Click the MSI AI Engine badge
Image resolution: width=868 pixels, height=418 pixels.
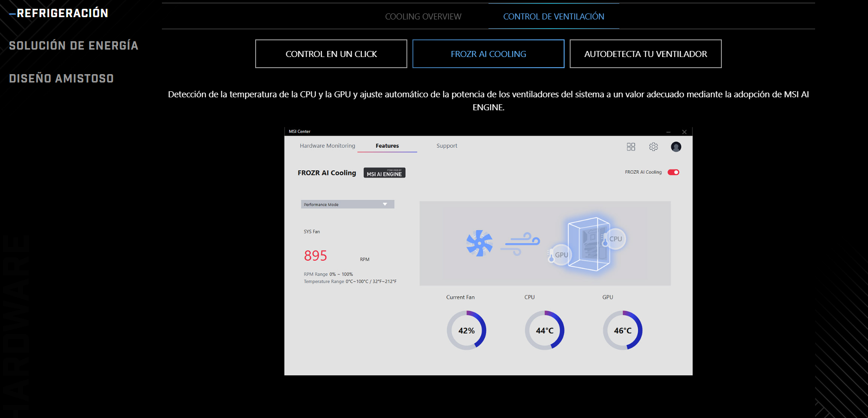point(385,173)
